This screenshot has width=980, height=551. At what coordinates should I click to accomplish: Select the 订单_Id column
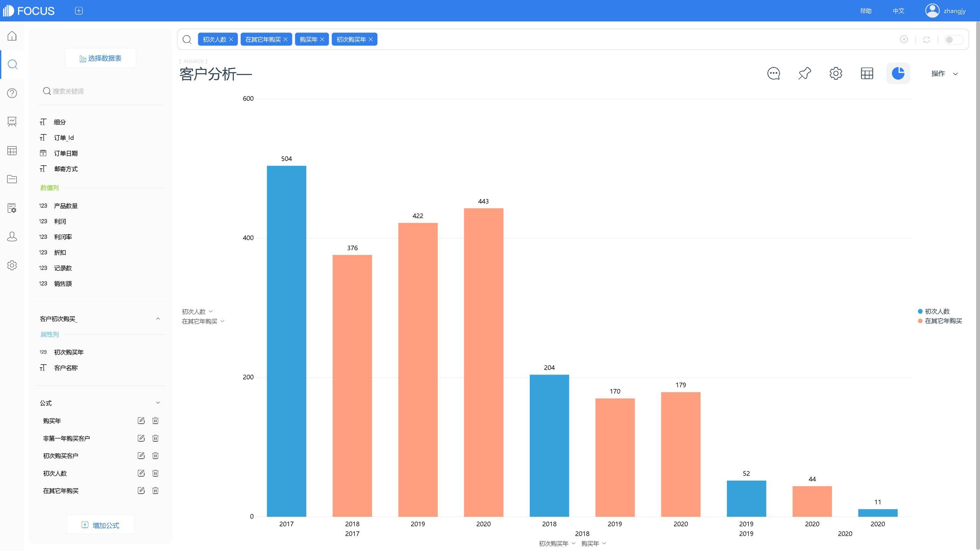(64, 138)
